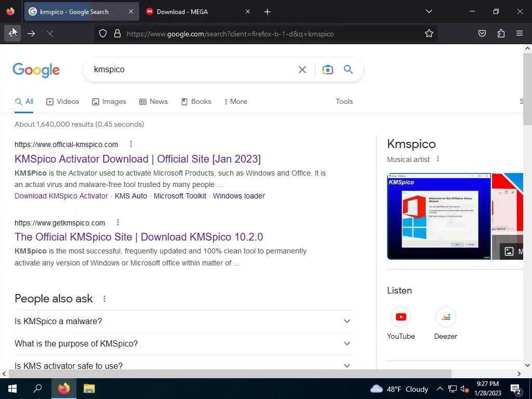Viewport: 532px width, 399px height.
Task: Switch to Images results
Action: pyautogui.click(x=109, y=101)
